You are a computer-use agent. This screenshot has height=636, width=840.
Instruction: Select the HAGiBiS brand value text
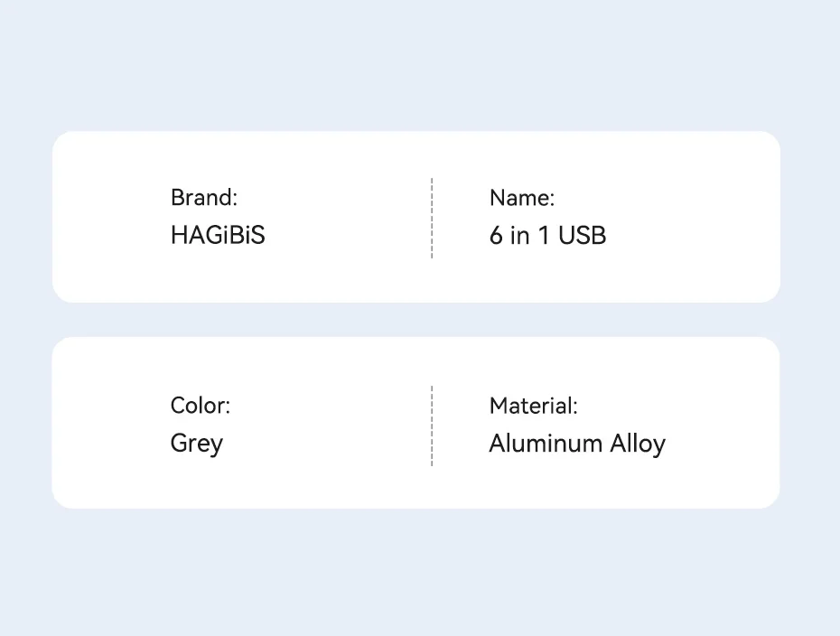click(218, 236)
